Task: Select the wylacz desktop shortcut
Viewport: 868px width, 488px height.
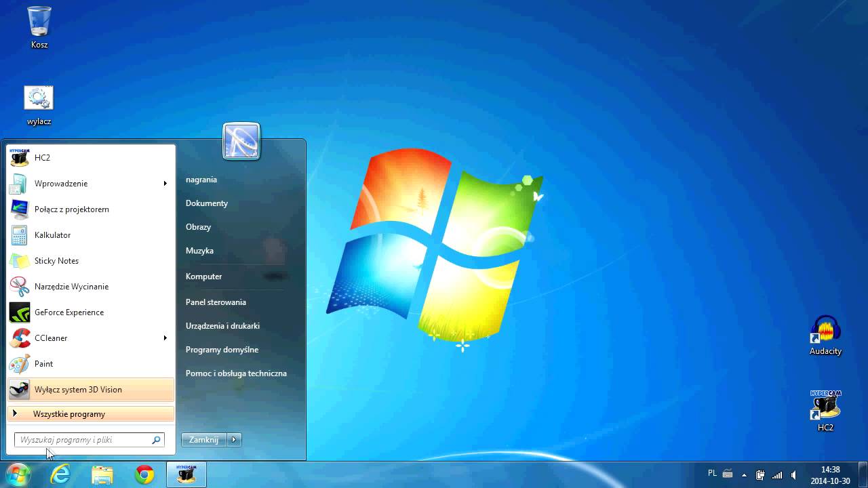Action: (39, 106)
